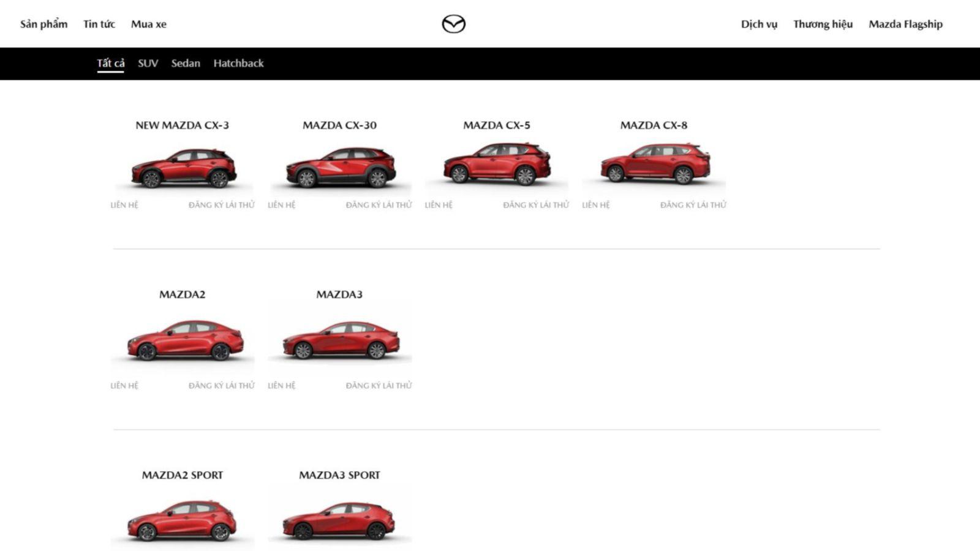Open the Sản phẩm menu
The height and width of the screenshot is (551, 980).
point(43,24)
